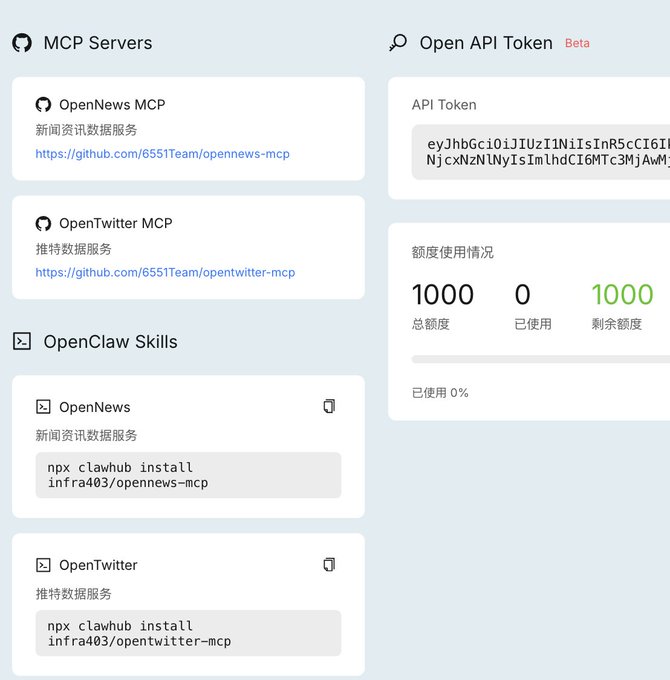Click the terminal icon next to OpenTwitter skill

point(43,565)
